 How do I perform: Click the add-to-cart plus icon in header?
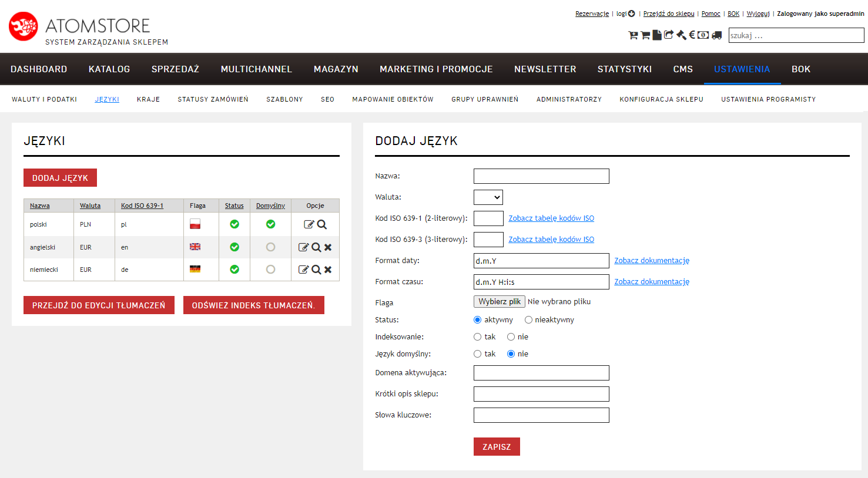pyautogui.click(x=633, y=35)
